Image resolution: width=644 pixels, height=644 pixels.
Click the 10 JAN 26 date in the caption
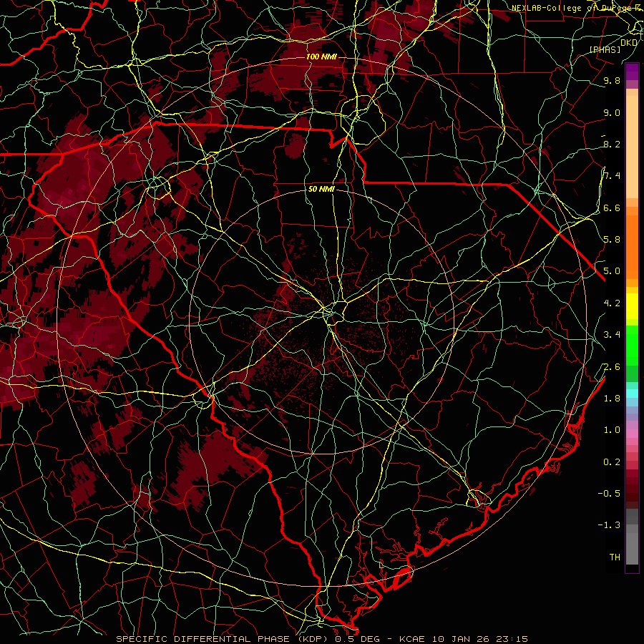click(461, 639)
